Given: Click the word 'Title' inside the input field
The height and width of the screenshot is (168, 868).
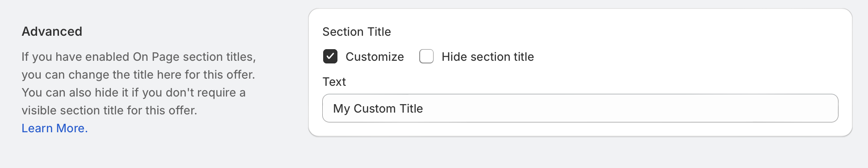Looking at the screenshot, I should (x=411, y=109).
